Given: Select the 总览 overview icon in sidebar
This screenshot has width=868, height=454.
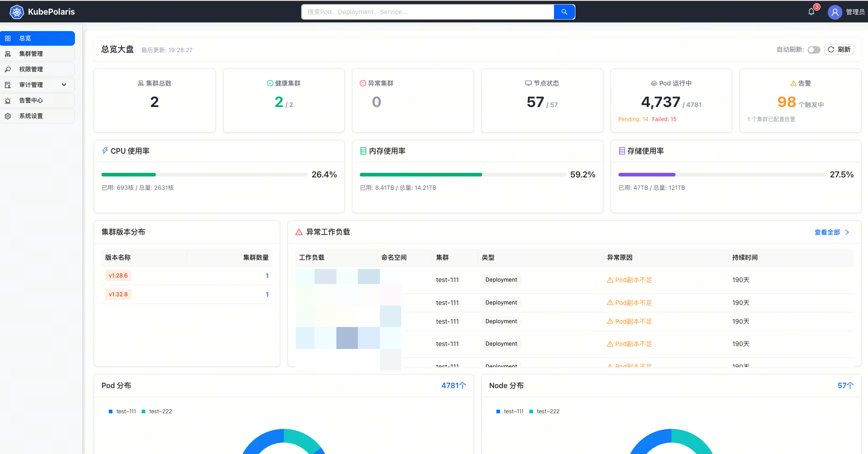Looking at the screenshot, I should [x=8, y=38].
